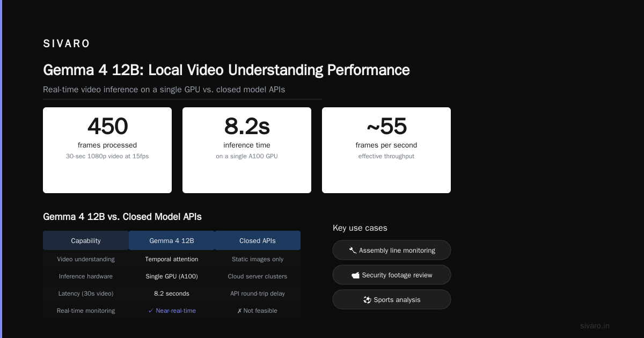
Task: Click the '8.2 seconds' table cell
Action: pyautogui.click(x=172, y=293)
